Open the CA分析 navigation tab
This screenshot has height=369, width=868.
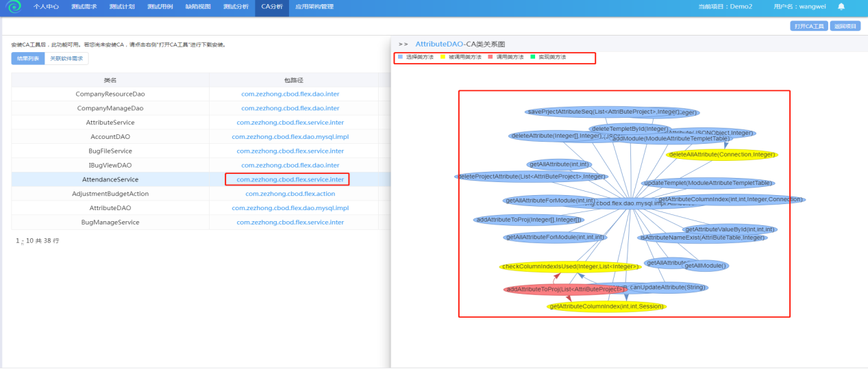click(x=271, y=7)
